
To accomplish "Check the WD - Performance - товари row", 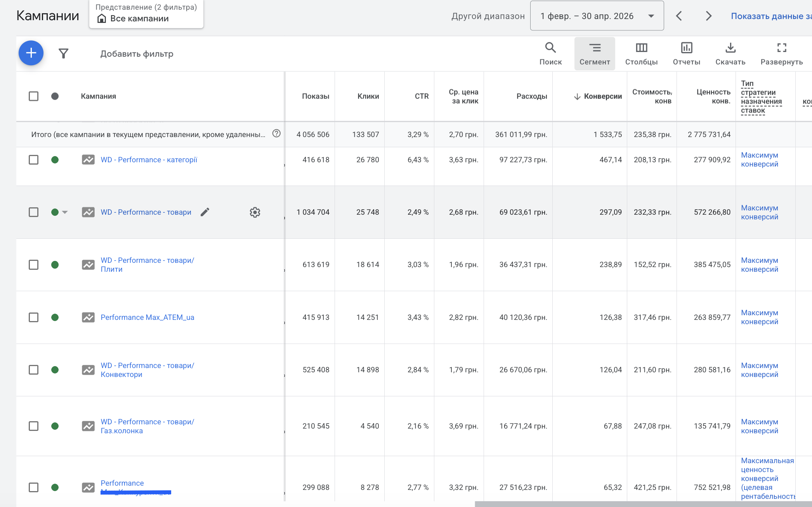I will click(34, 212).
